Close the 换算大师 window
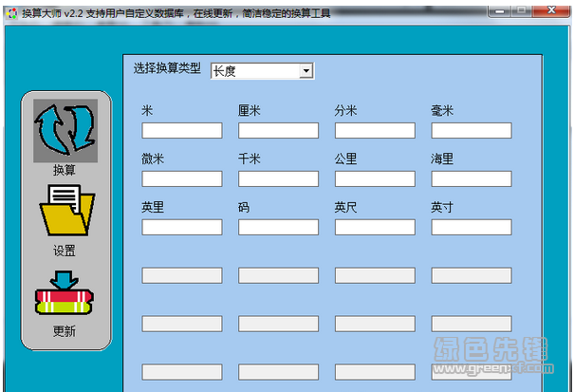 point(551,11)
